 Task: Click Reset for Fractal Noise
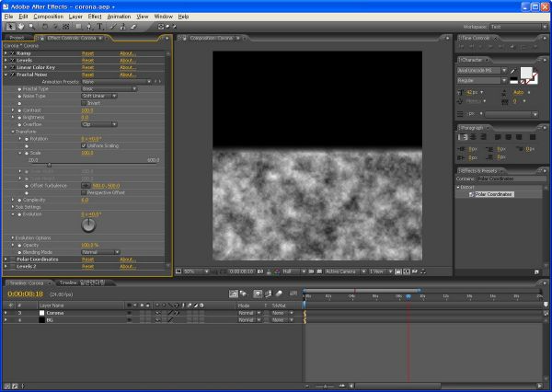[87, 75]
